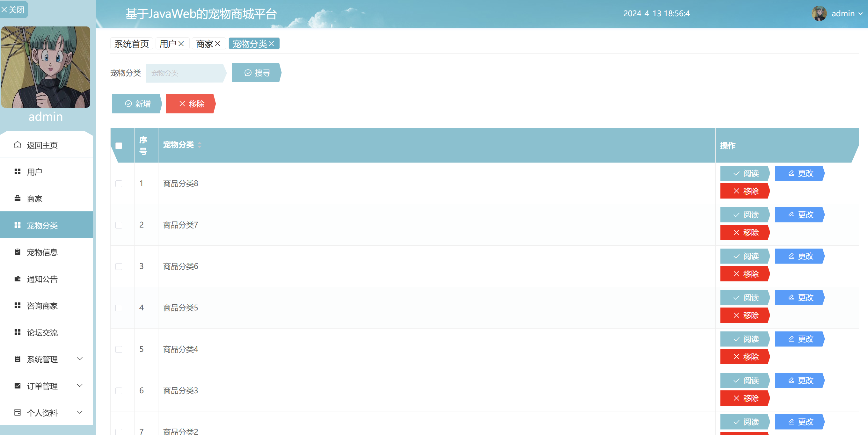Switch to the 系统首页 tab
This screenshot has height=435, width=868.
click(x=131, y=44)
